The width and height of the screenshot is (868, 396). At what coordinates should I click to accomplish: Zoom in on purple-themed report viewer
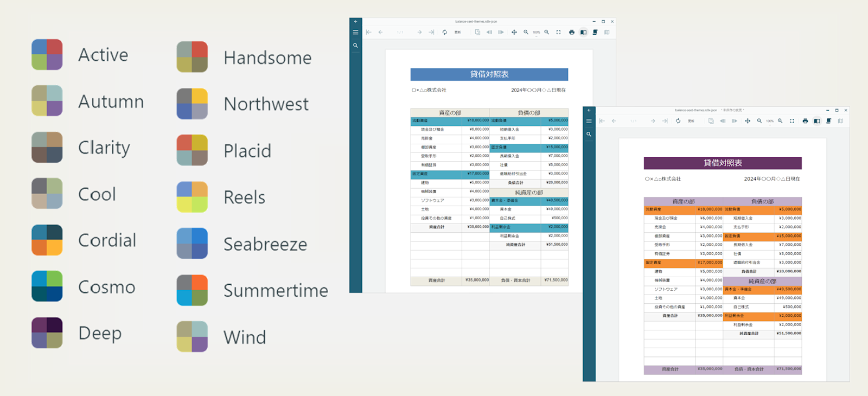(x=780, y=121)
